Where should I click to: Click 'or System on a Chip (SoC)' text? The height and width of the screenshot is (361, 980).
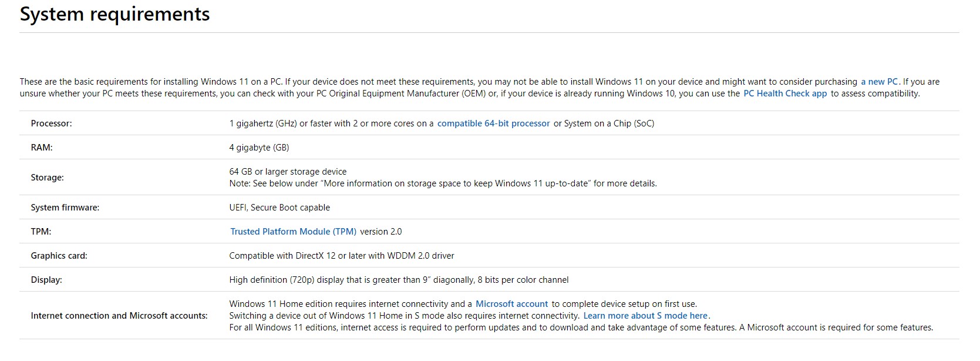coord(604,123)
